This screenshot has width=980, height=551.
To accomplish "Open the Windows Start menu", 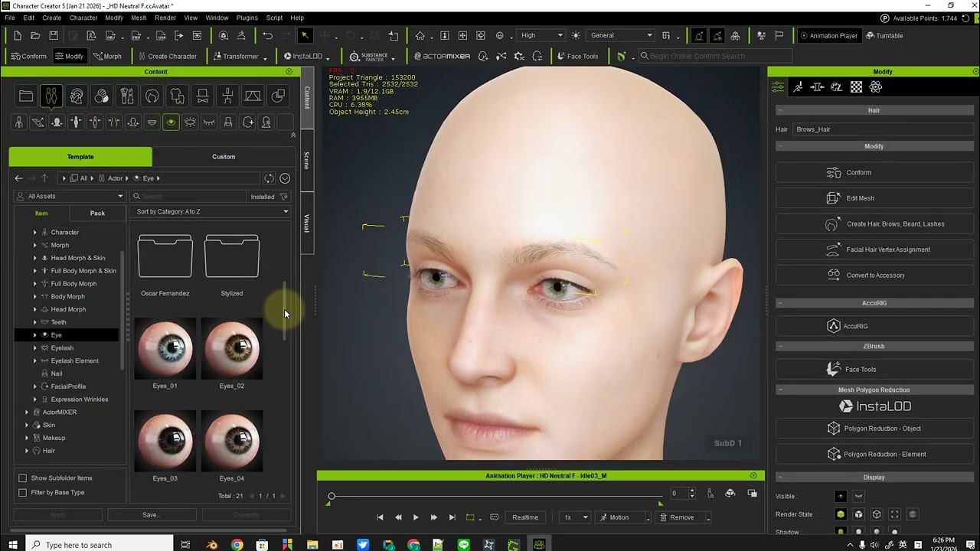I will [x=14, y=544].
